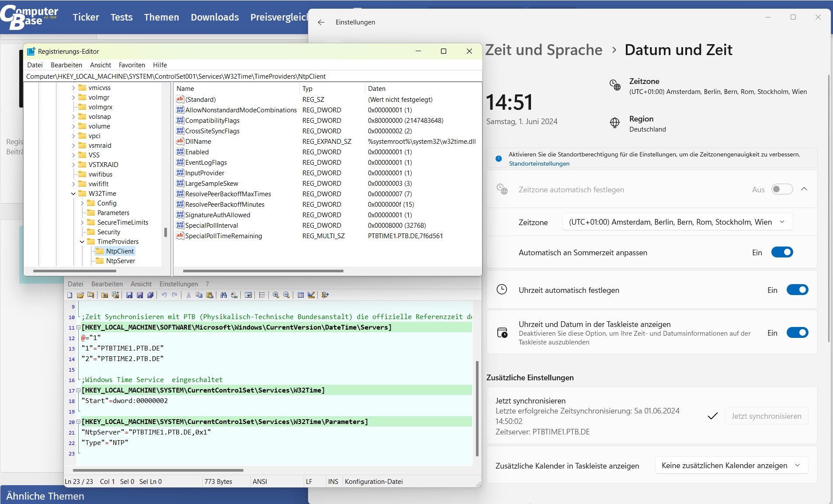Open Datei menu in Registrierungs-Editor
Image resolution: width=833 pixels, height=504 pixels.
tap(35, 65)
